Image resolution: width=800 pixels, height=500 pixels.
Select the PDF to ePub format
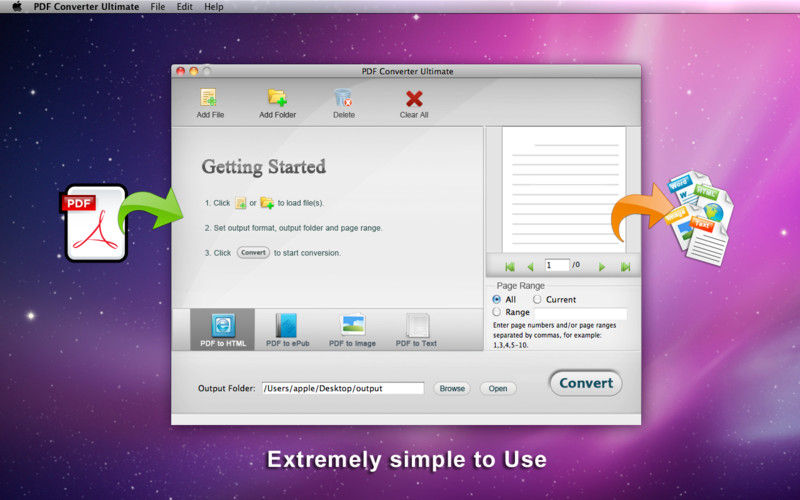tap(287, 330)
